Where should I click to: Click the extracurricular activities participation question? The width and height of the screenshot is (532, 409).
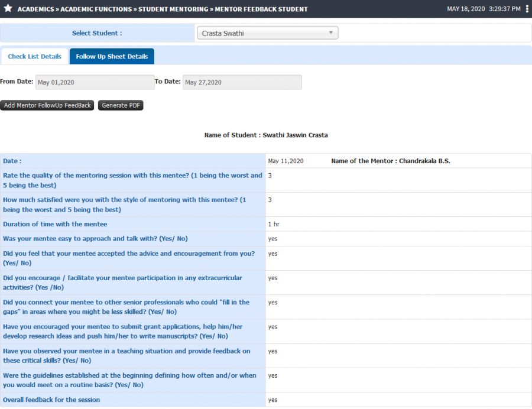pos(122,283)
